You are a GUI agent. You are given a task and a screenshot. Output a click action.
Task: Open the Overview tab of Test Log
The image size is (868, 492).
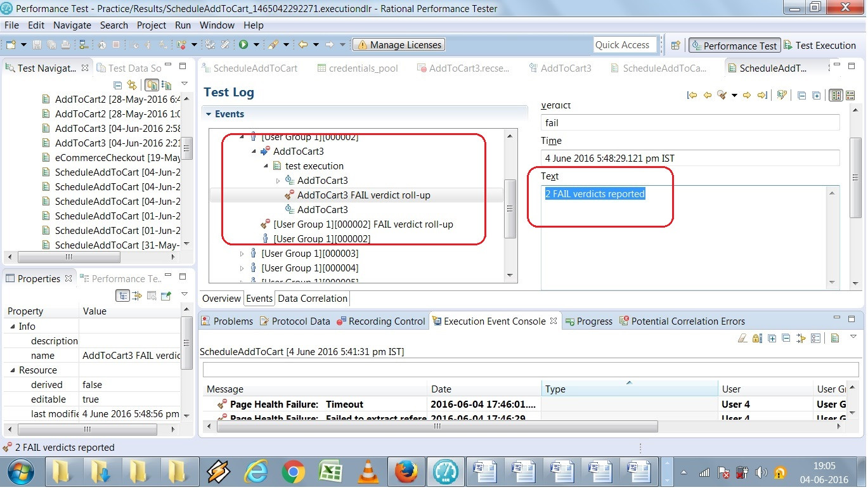(x=221, y=299)
